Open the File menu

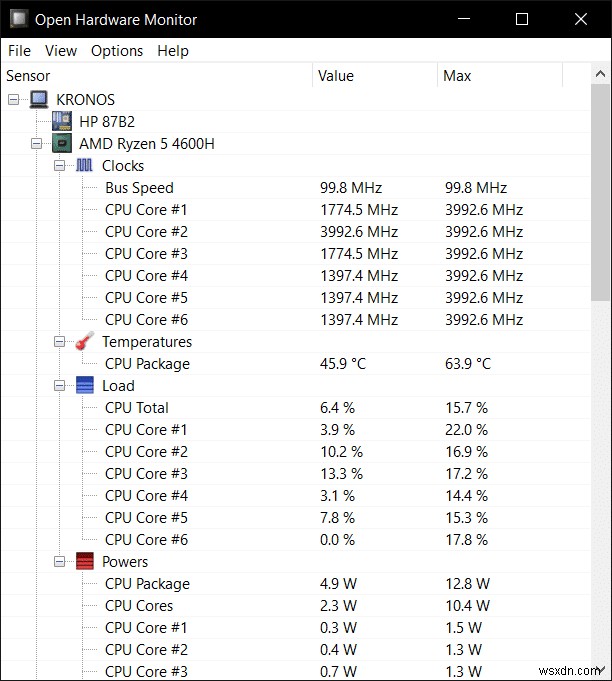(x=19, y=51)
